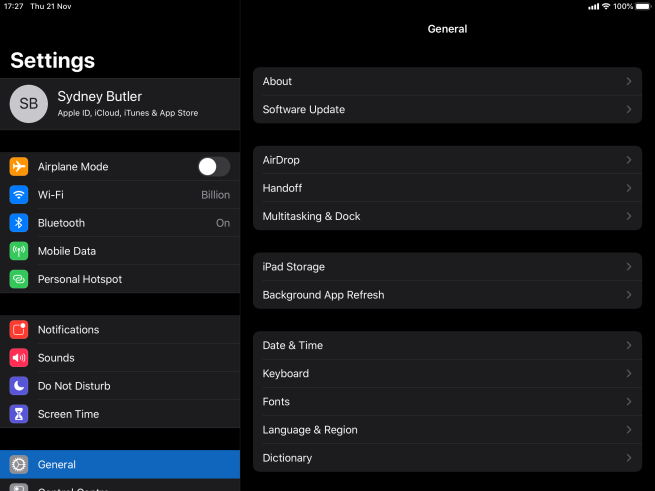Tap the Personal Hotspot icon
The image size is (655, 491).
point(18,279)
